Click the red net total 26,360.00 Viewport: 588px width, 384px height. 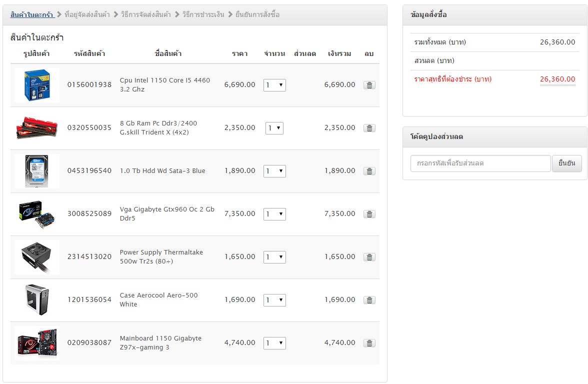click(557, 79)
